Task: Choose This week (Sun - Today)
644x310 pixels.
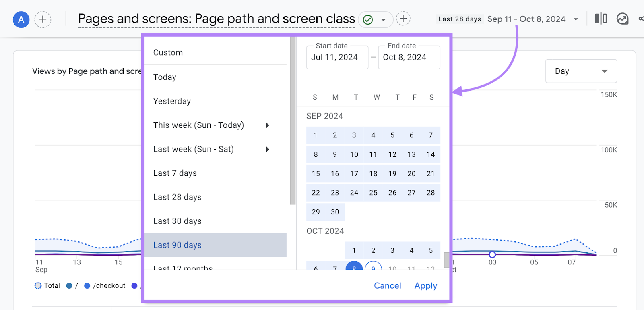Action: (x=215, y=125)
